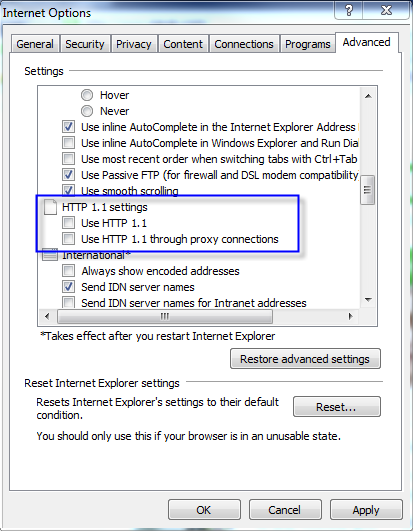Click the settings list up arrow
Image resolution: width=413 pixels, height=531 pixels.
coord(368,96)
